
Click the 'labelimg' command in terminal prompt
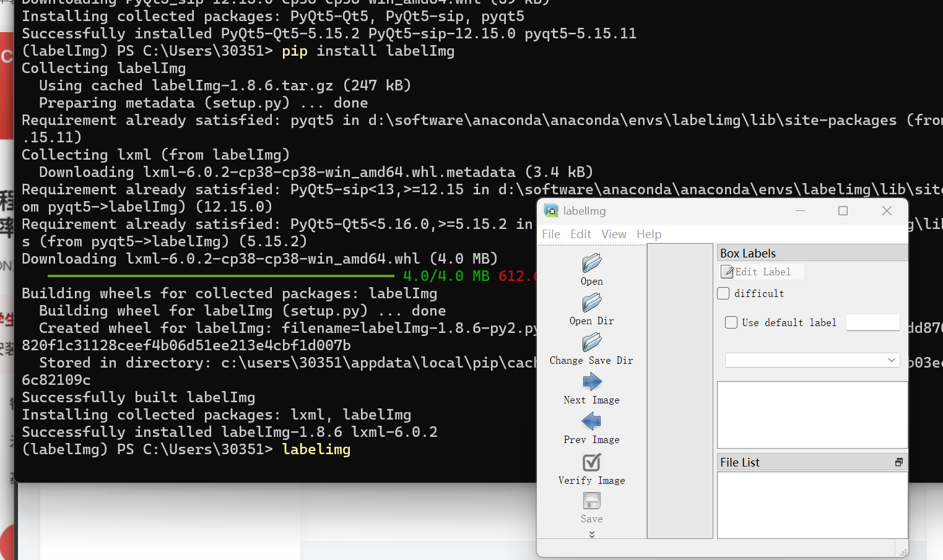tap(316, 449)
